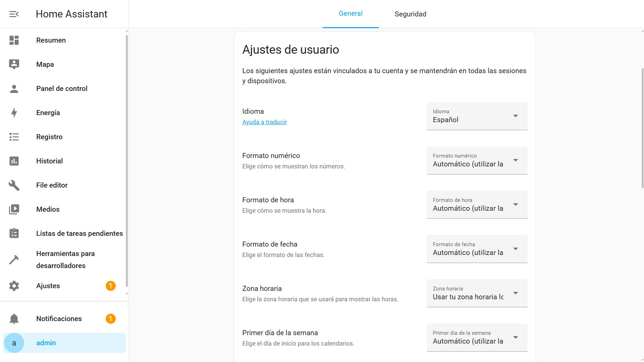Collapse the sidebar with the top-left icon
The height and width of the screenshot is (362, 644).
click(13, 14)
